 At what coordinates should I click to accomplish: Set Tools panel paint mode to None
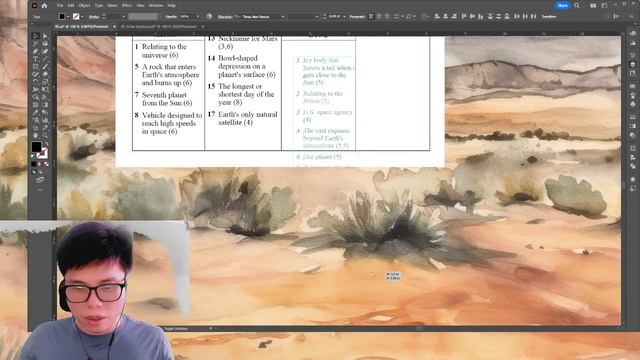click(x=47, y=164)
